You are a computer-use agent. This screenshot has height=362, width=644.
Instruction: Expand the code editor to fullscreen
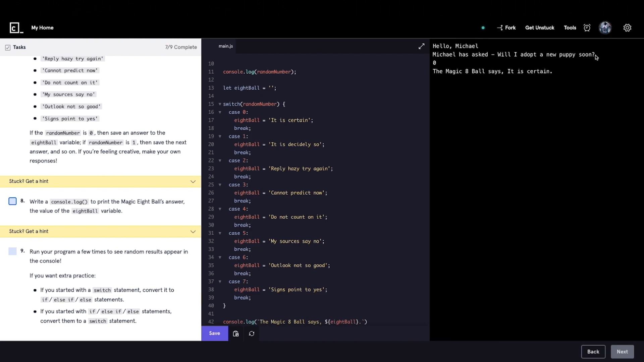(x=421, y=46)
